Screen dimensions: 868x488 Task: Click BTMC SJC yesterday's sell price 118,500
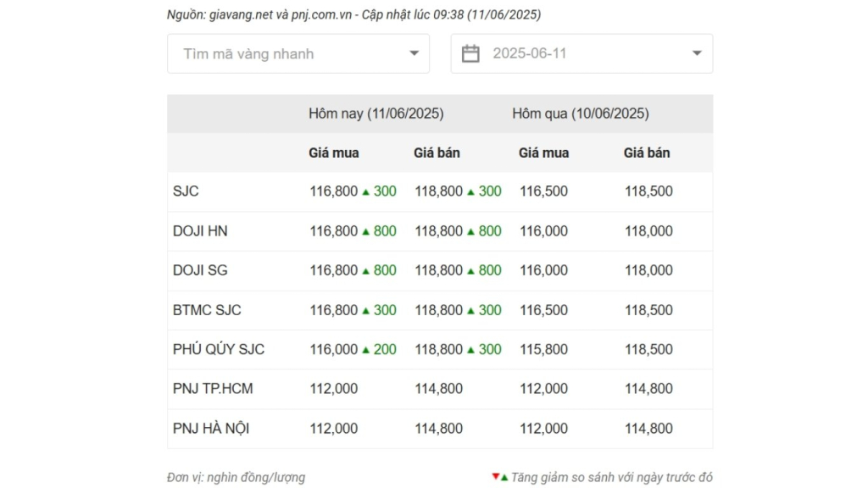[x=648, y=310]
